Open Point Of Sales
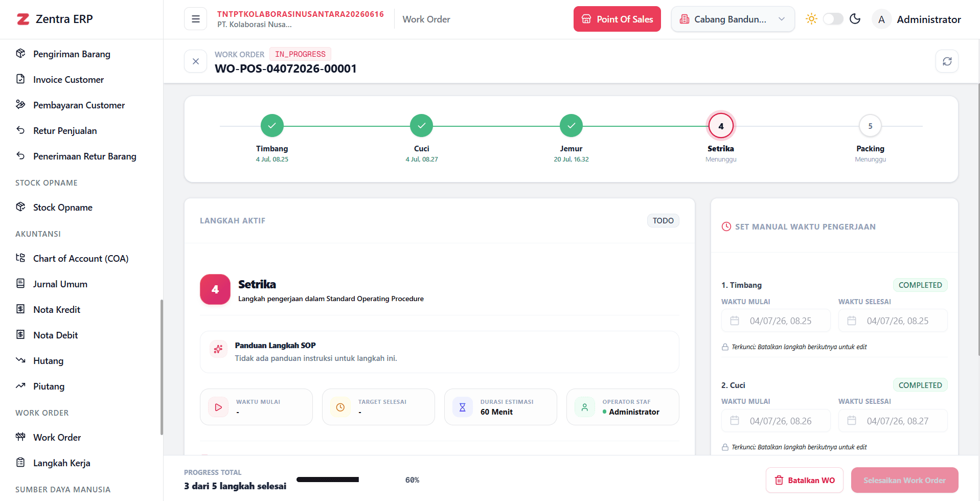The height and width of the screenshot is (501, 980). pyautogui.click(x=617, y=19)
